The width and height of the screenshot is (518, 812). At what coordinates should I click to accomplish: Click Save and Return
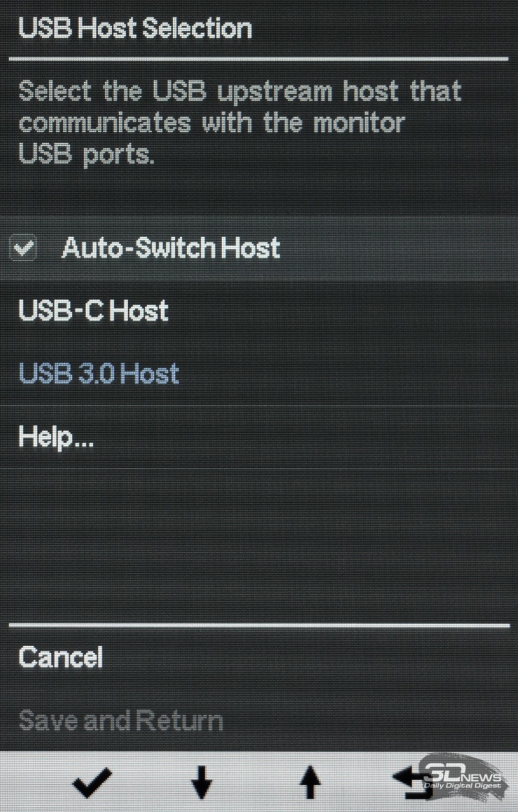coord(121,721)
